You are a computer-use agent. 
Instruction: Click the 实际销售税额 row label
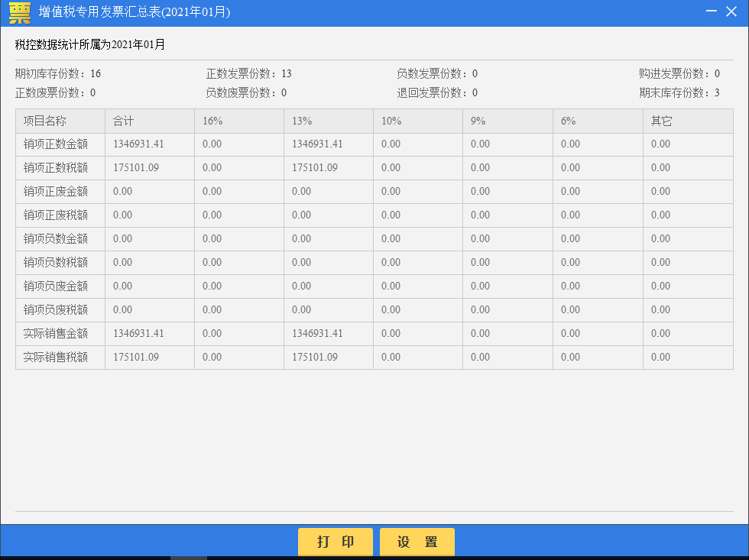[56, 358]
